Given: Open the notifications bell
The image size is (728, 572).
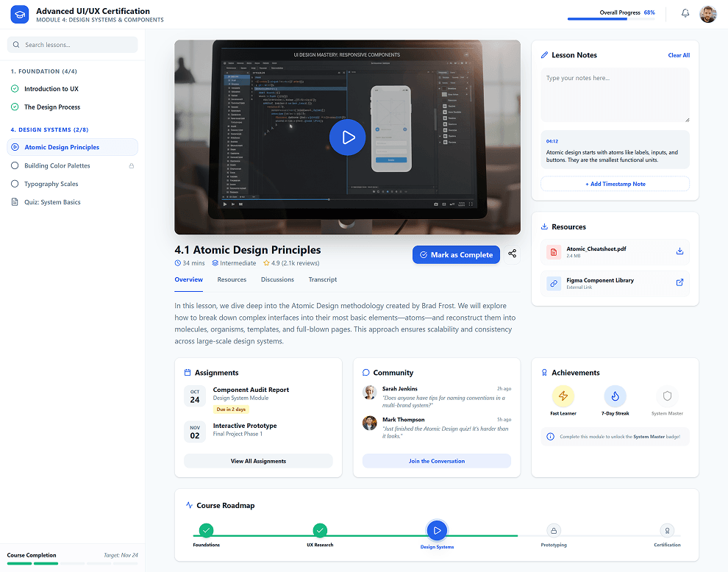Looking at the screenshot, I should 685,13.
